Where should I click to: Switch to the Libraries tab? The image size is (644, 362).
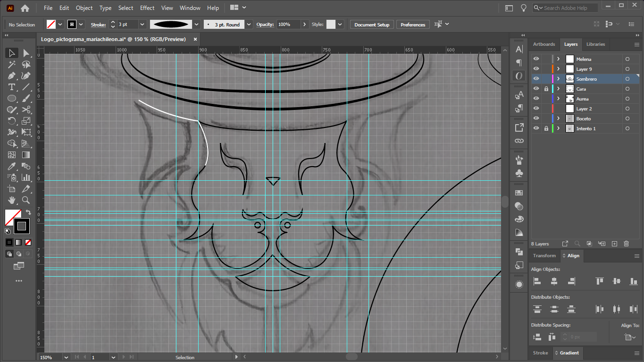[595, 44]
